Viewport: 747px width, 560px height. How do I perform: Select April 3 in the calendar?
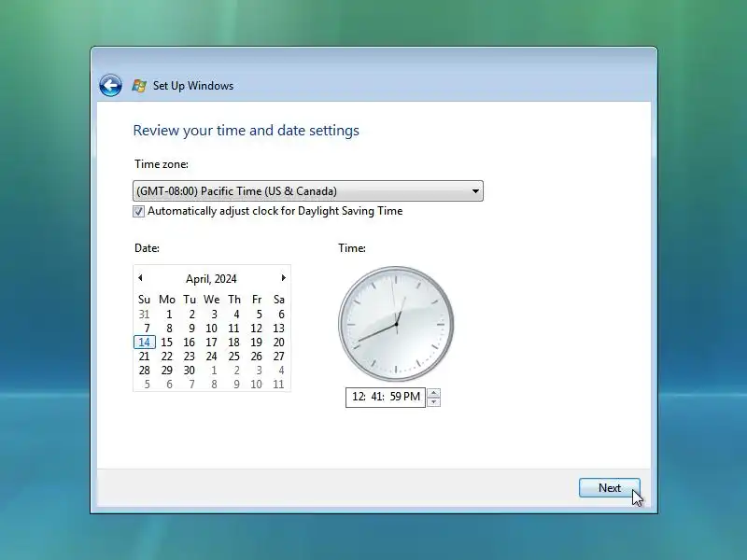coord(214,315)
